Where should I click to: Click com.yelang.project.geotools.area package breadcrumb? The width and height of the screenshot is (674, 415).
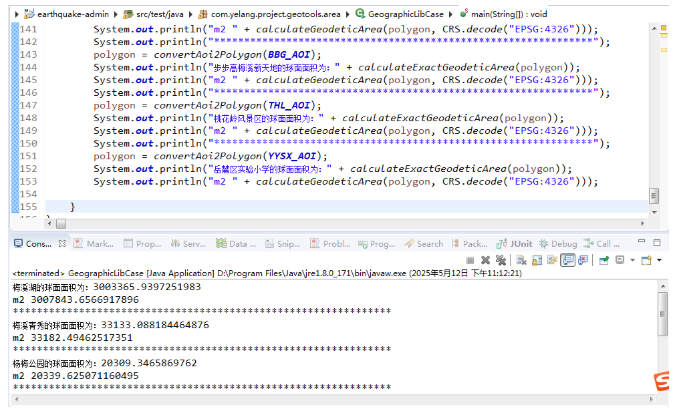point(276,14)
